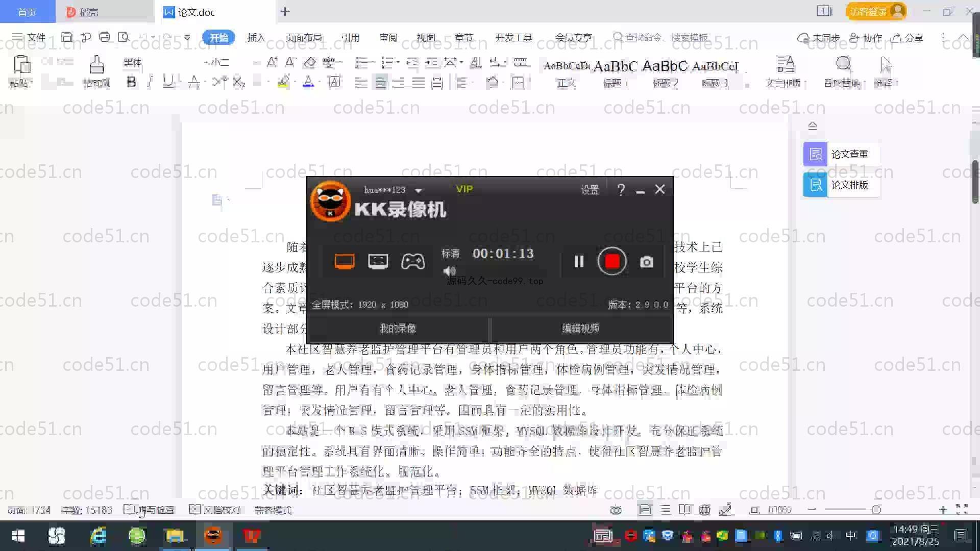
Task: Apply the 正文 style
Action: (566, 73)
